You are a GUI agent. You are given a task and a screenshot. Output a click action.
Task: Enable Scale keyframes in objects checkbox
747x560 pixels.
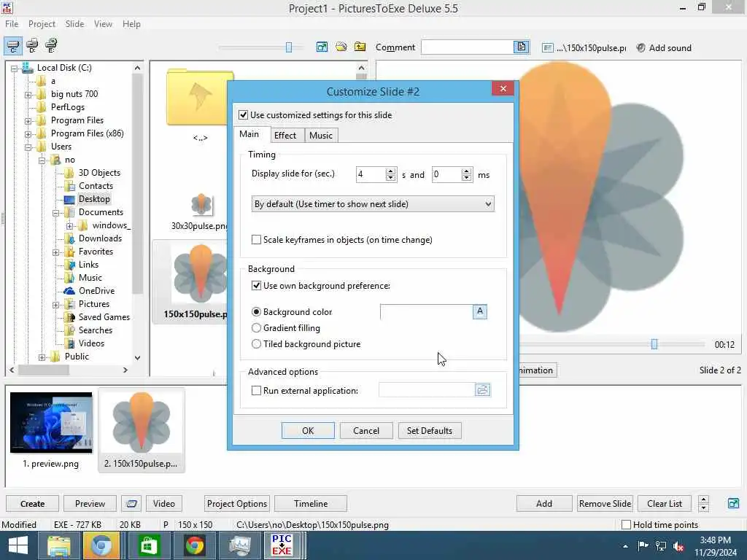pos(256,239)
